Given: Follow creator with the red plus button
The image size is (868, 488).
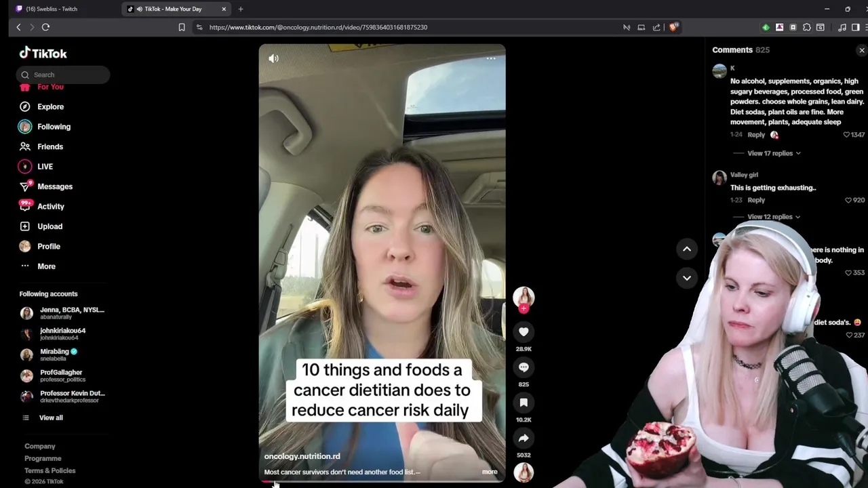Looking at the screenshot, I should tap(524, 309).
